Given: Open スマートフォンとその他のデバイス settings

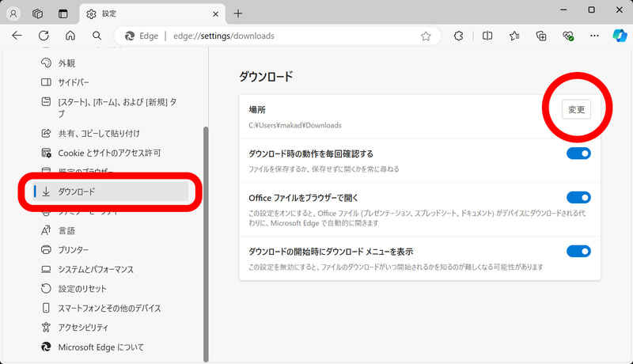Looking at the screenshot, I should click(x=110, y=308).
